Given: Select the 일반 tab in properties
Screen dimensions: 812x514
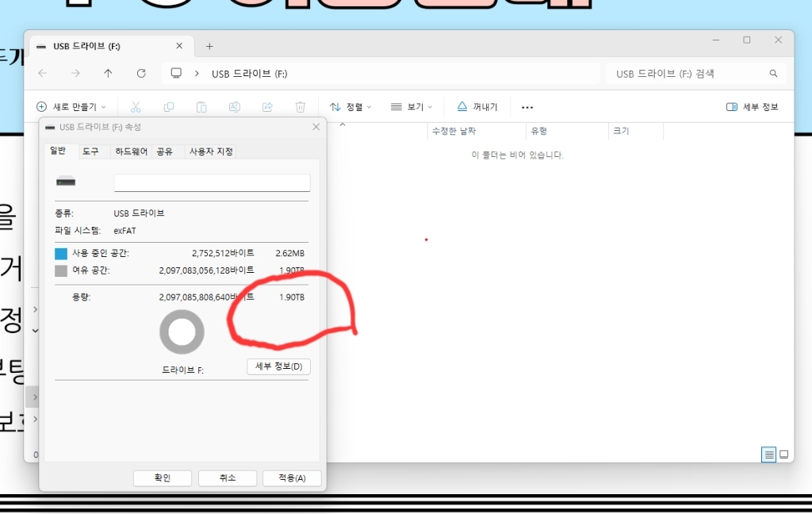Looking at the screenshot, I should [x=58, y=151].
